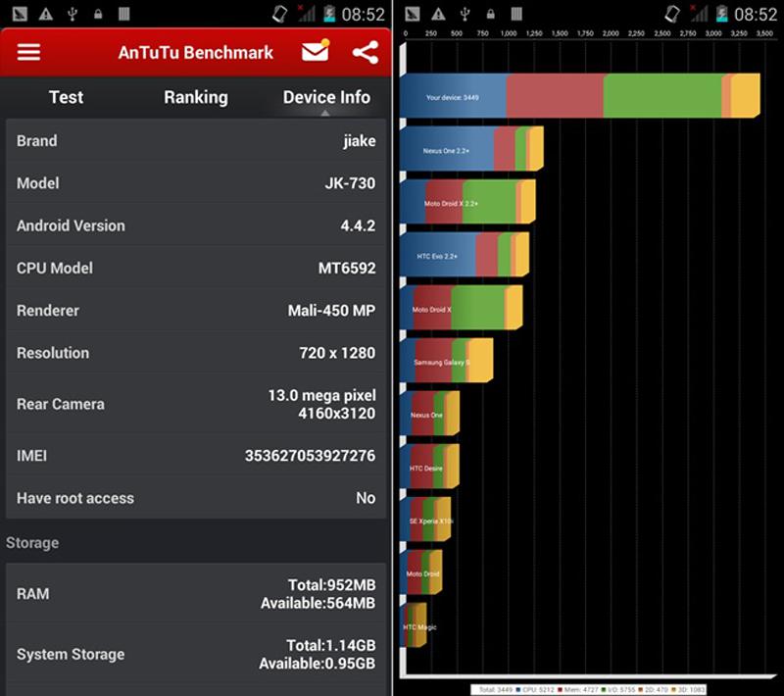Tap the warning triangle on the Quadrant screen
The height and width of the screenshot is (696, 784).
[438, 14]
